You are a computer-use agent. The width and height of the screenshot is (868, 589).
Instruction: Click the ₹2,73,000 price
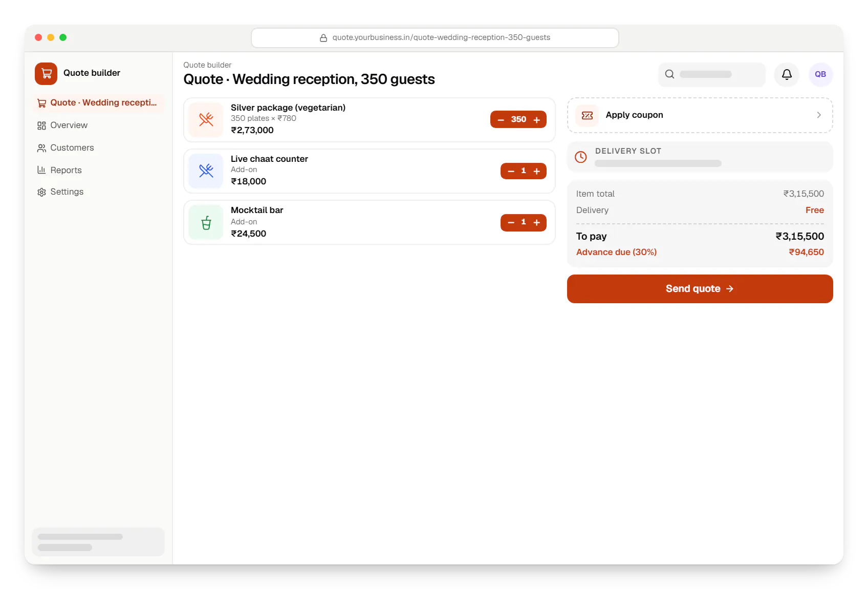(x=252, y=130)
